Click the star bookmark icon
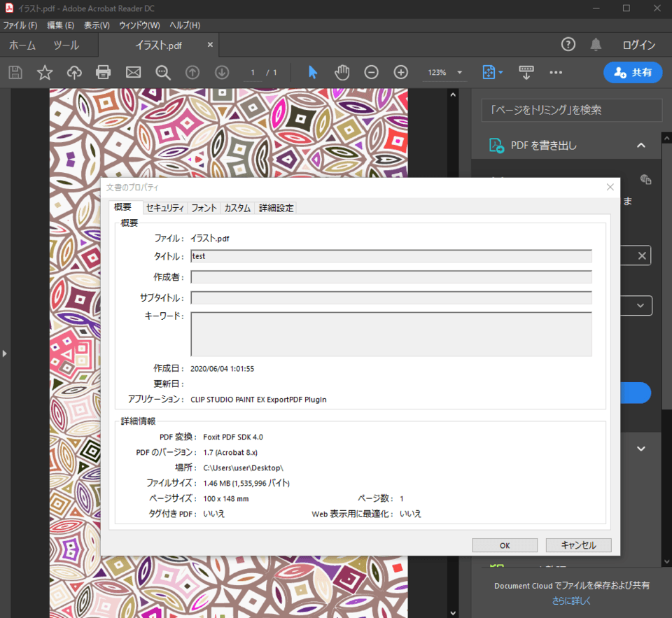The image size is (672, 618). tap(45, 72)
